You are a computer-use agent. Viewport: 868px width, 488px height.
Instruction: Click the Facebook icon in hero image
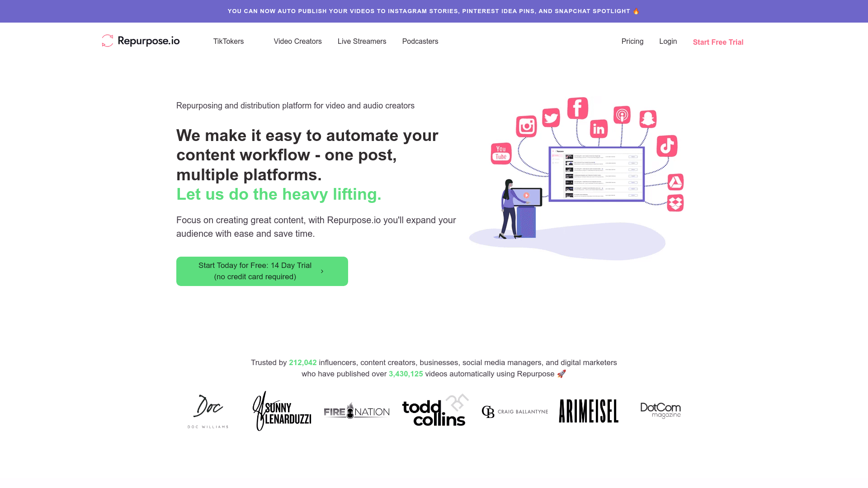click(x=576, y=107)
